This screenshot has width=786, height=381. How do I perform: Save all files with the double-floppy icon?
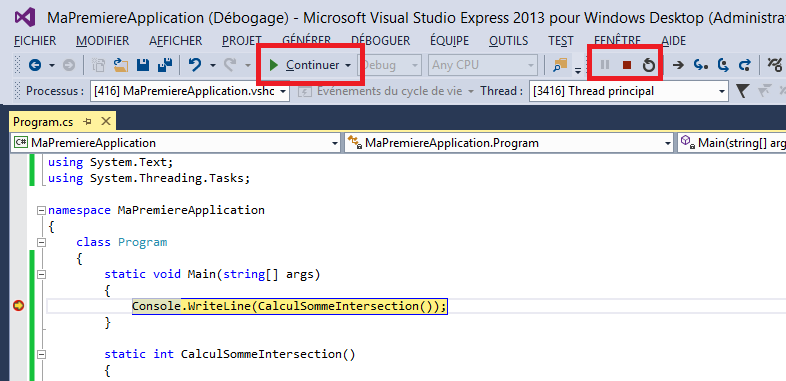(x=165, y=65)
